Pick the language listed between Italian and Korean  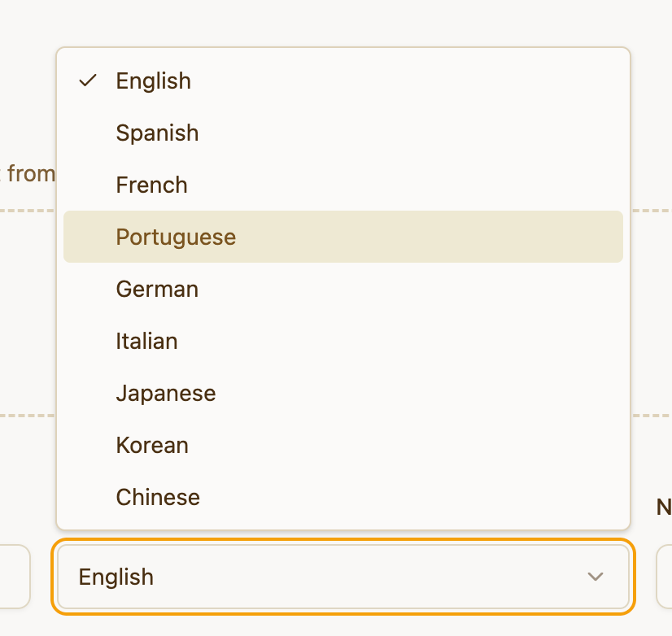click(166, 393)
